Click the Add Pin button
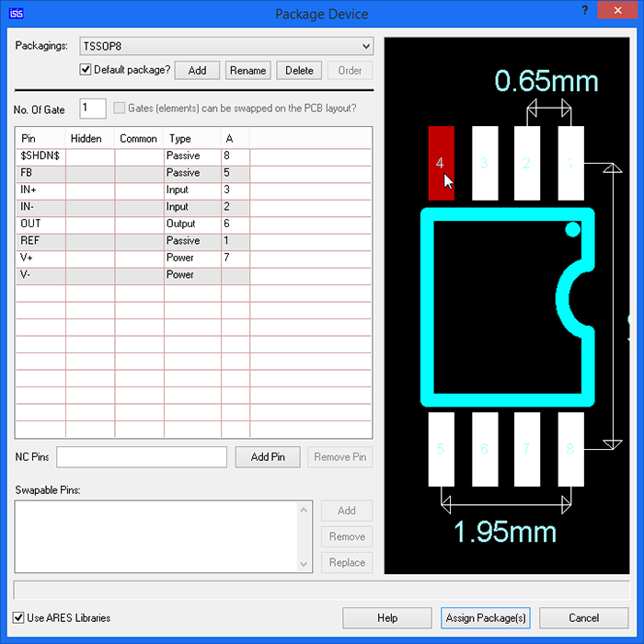The height and width of the screenshot is (644, 644). coord(267,457)
